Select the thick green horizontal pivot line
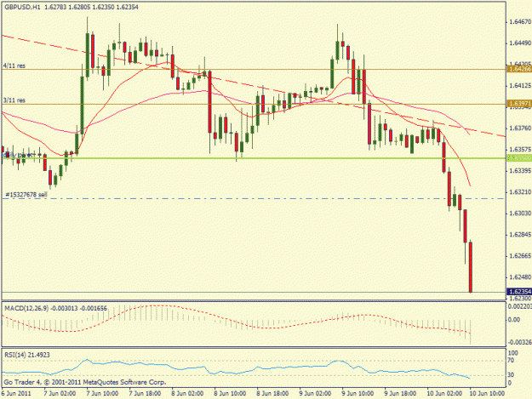The image size is (532, 399). [x=254, y=158]
